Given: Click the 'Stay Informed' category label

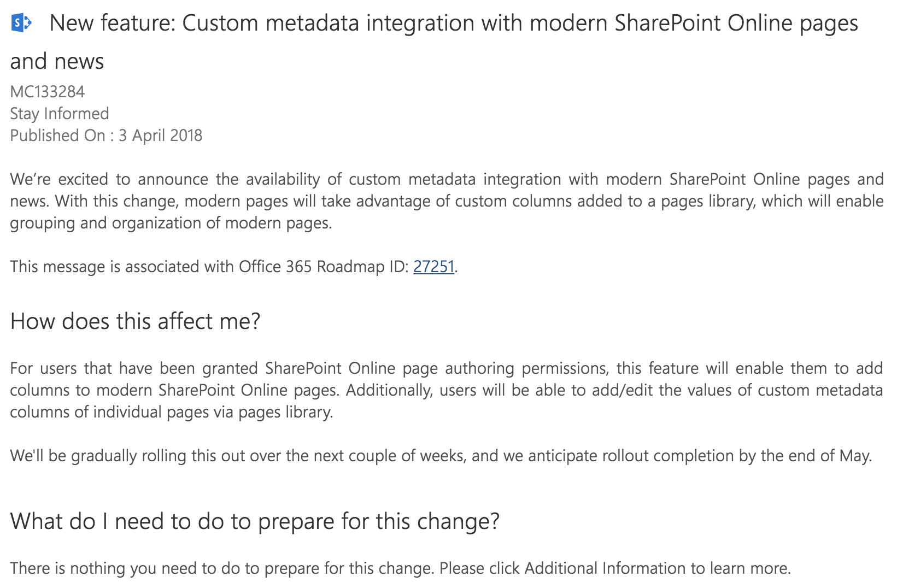Looking at the screenshot, I should 60,114.
